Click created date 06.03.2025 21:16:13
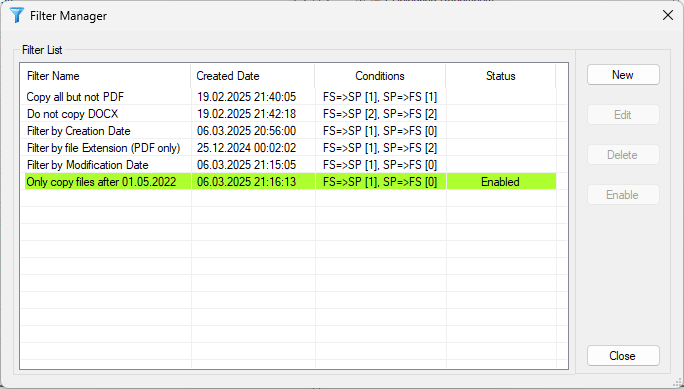684x389 pixels. tap(246, 182)
